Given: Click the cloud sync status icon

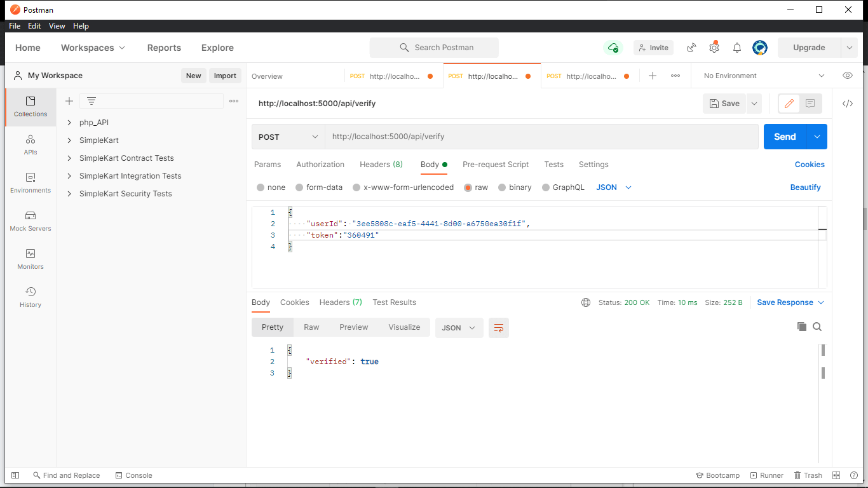Looking at the screenshot, I should pyautogui.click(x=613, y=48).
